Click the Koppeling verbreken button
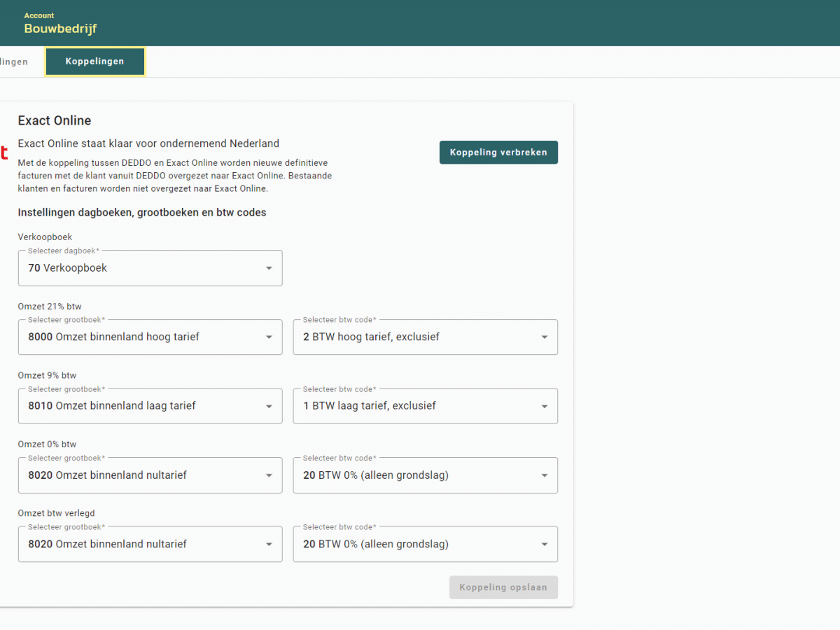840x630 pixels. [x=498, y=153]
